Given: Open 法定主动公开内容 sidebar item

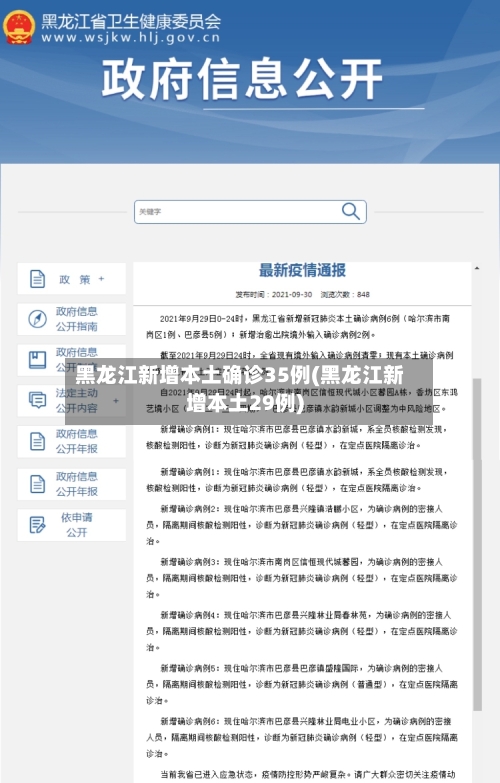Looking at the screenshot, I should (x=71, y=400).
